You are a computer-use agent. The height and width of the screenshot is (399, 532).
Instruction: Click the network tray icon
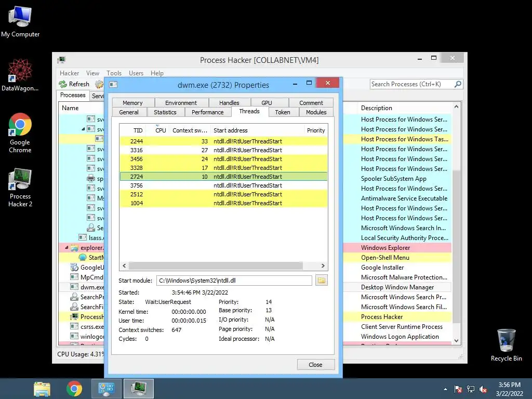[x=471, y=389]
